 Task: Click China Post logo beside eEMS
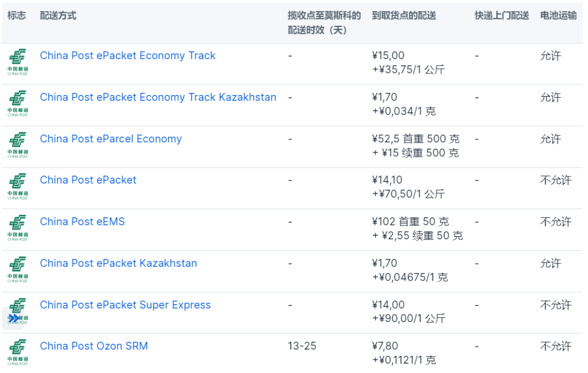(x=18, y=228)
